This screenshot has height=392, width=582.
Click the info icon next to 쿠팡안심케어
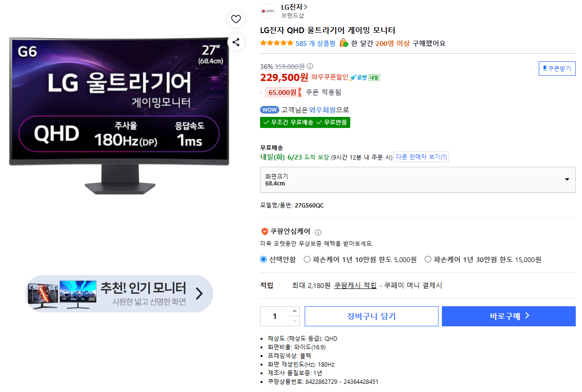coord(318,232)
